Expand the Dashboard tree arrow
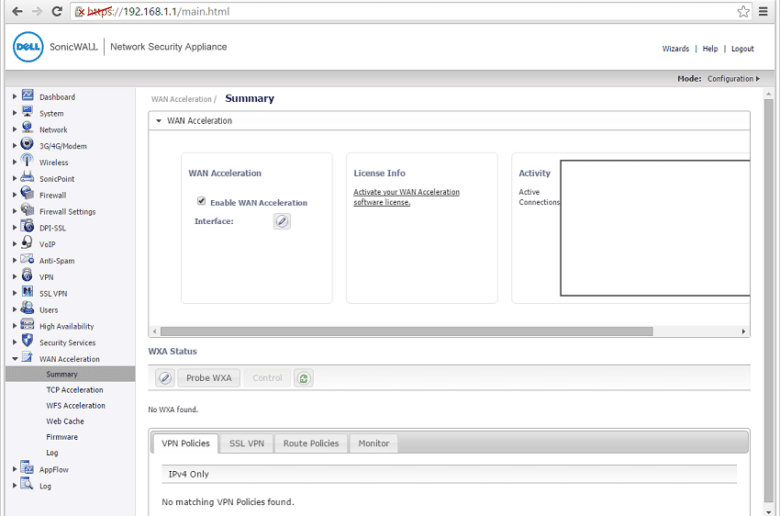Screen dimensions: 780x516 click(14, 97)
